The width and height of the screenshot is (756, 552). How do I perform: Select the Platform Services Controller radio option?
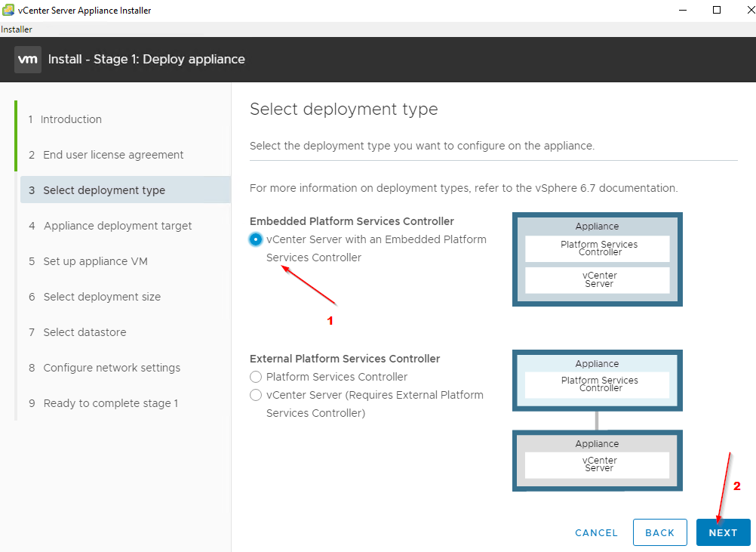(256, 376)
